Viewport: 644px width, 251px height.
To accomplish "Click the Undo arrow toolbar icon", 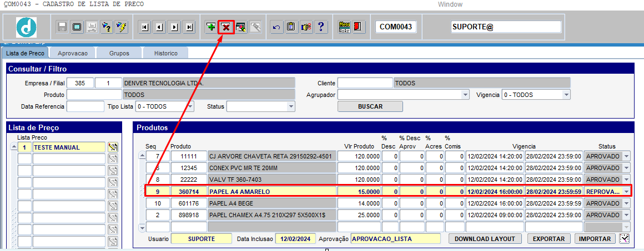I will 276,27.
